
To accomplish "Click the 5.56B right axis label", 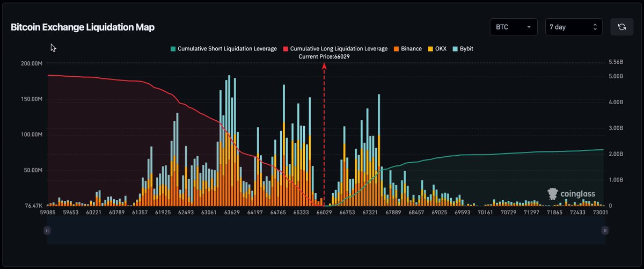I will [x=616, y=62].
